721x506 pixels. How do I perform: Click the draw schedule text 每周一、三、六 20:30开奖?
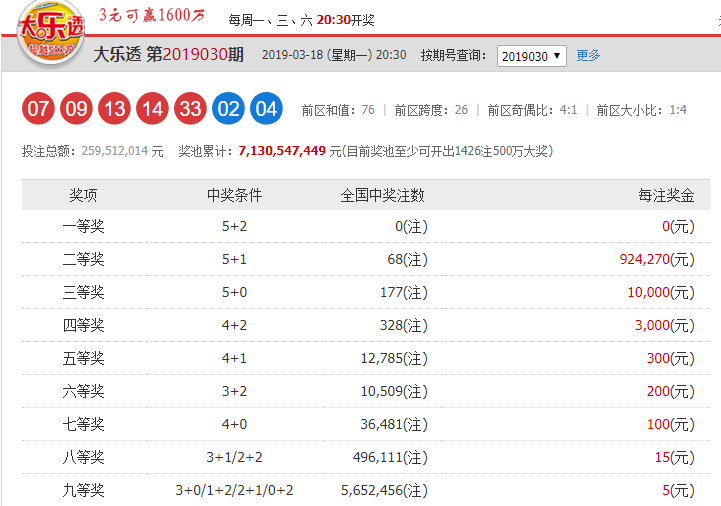coord(302,20)
